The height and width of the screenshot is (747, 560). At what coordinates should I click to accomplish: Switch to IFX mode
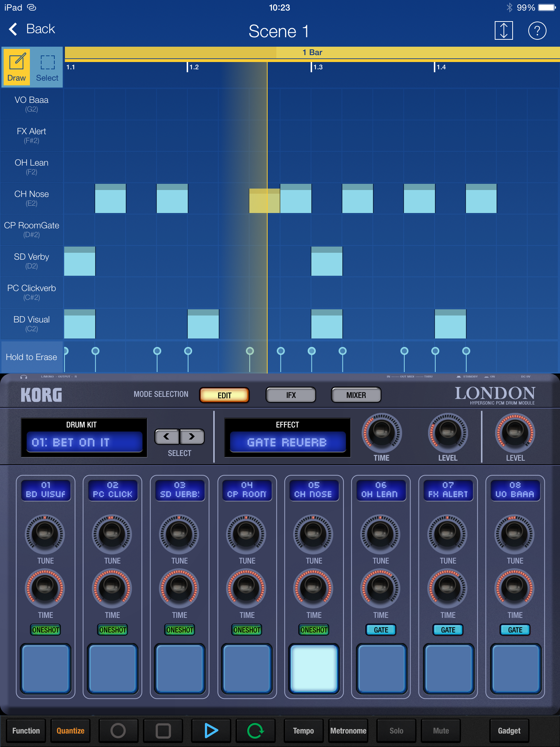pyautogui.click(x=291, y=395)
